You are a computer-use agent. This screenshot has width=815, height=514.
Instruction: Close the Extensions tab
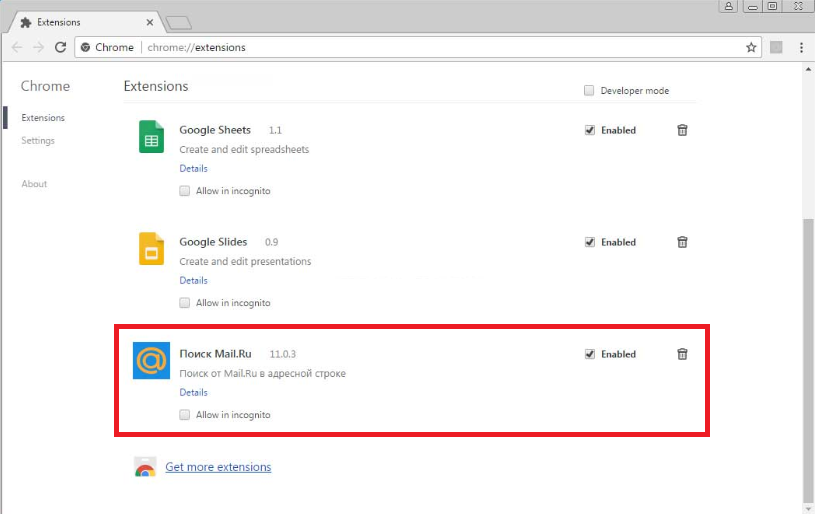pos(150,22)
